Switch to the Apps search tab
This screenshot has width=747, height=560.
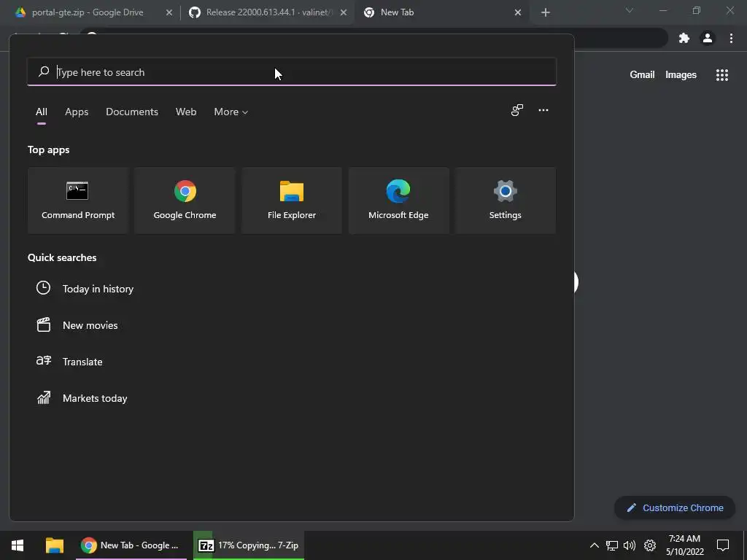point(77,112)
